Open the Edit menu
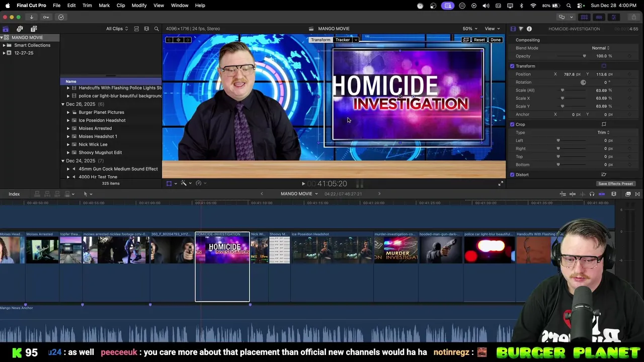 coord(71,5)
